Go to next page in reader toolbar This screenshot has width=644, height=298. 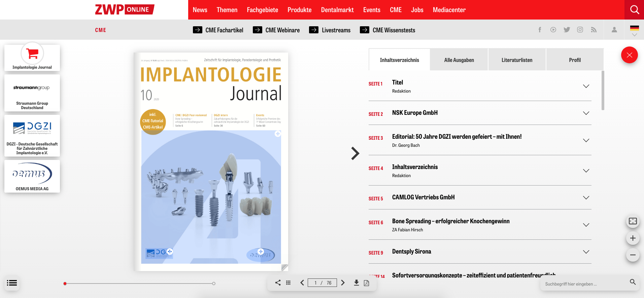tap(343, 283)
